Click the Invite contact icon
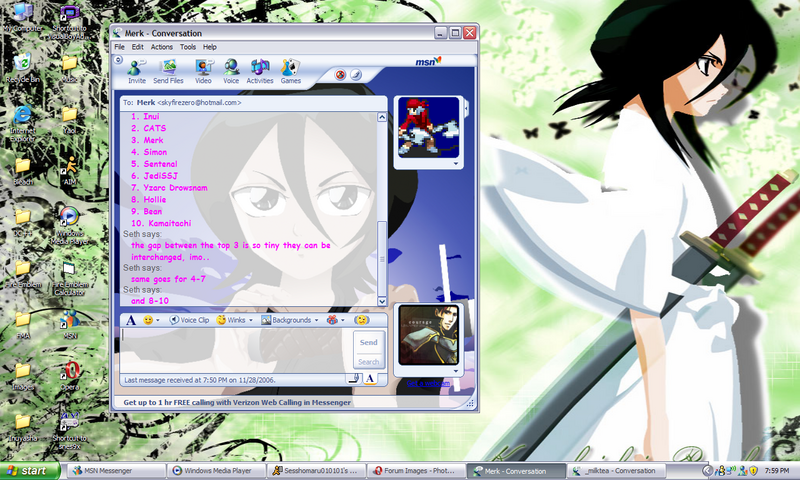 click(136, 71)
